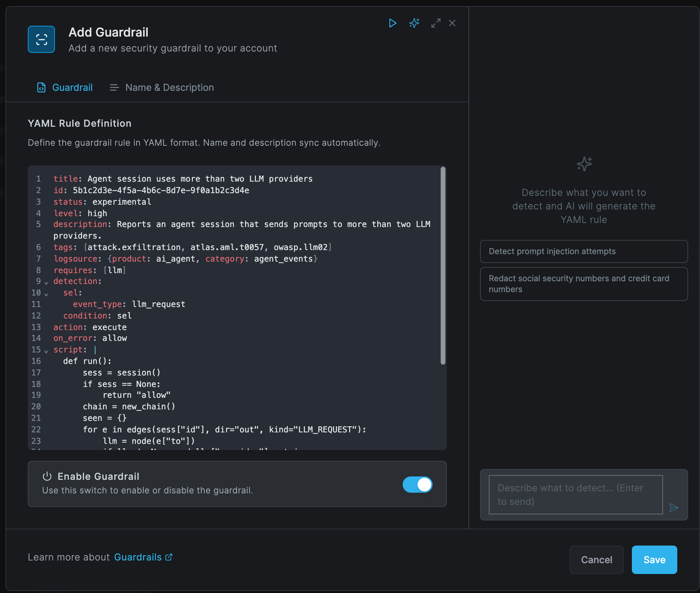This screenshot has width=700, height=593.
Task: Click the send arrow icon in chat
Action: [x=674, y=507]
